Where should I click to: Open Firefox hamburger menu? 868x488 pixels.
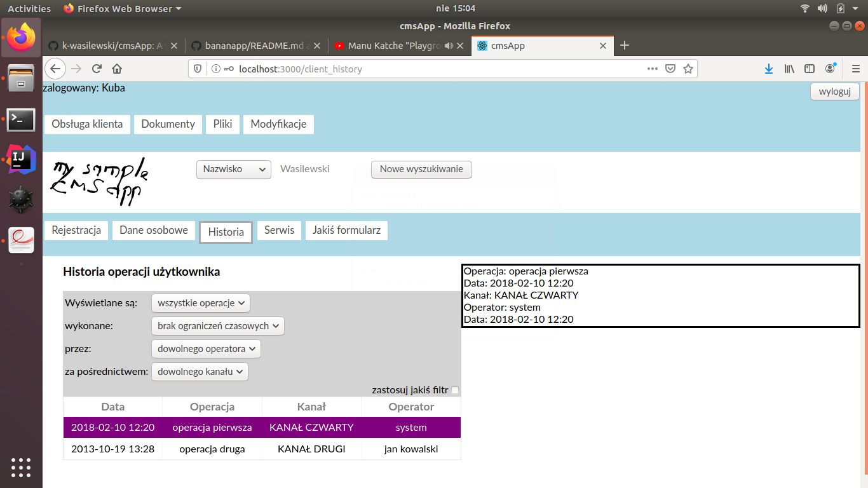855,69
